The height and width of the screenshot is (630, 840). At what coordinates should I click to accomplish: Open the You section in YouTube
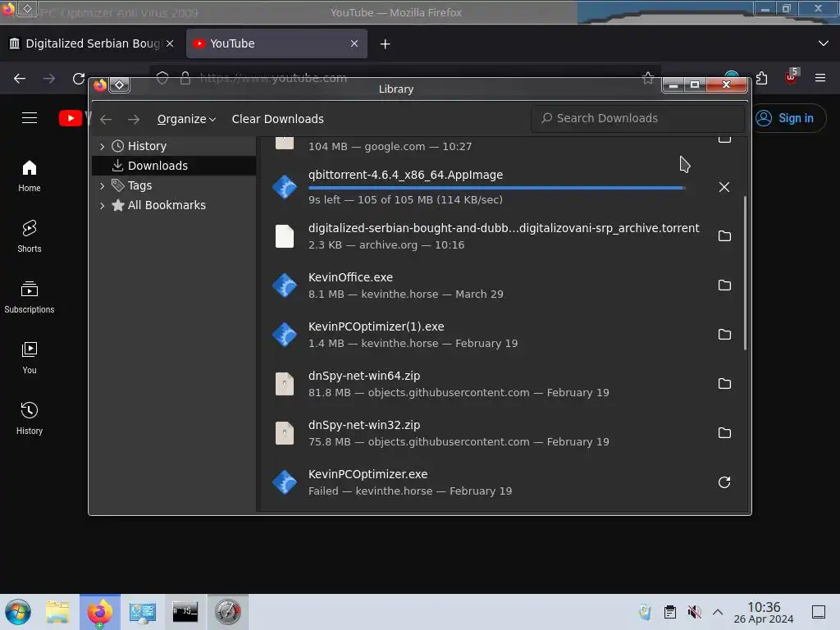click(30, 358)
